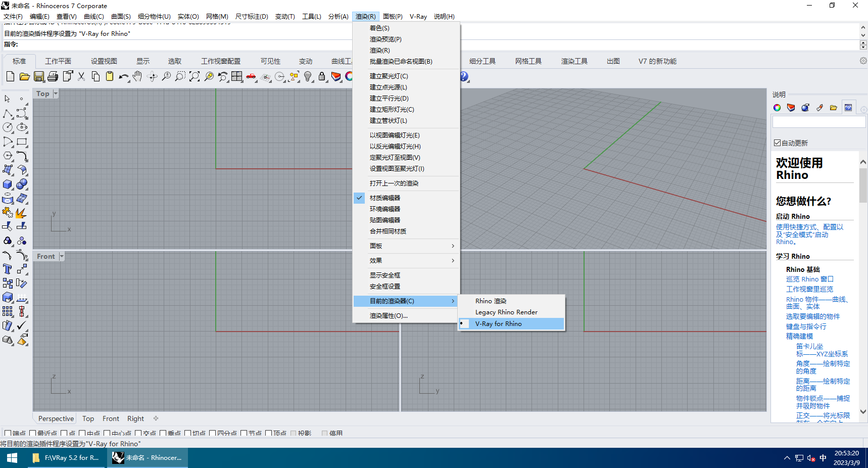Screen dimensions: 868x468
Task: Select the arrow selection tool
Action: (x=7, y=99)
